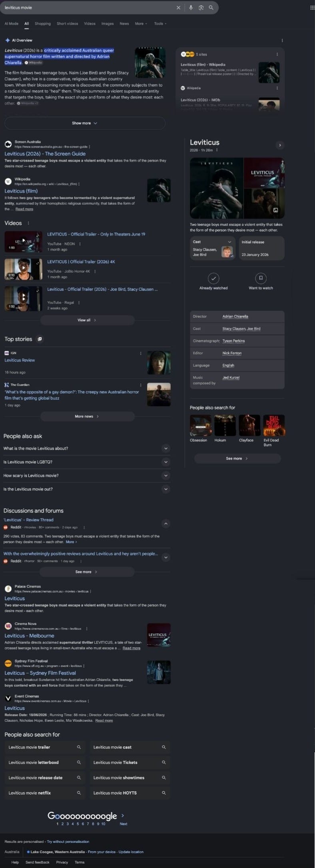The height and width of the screenshot is (868, 315).
Task: Open options for The Guardian story
Action: (x=141, y=385)
